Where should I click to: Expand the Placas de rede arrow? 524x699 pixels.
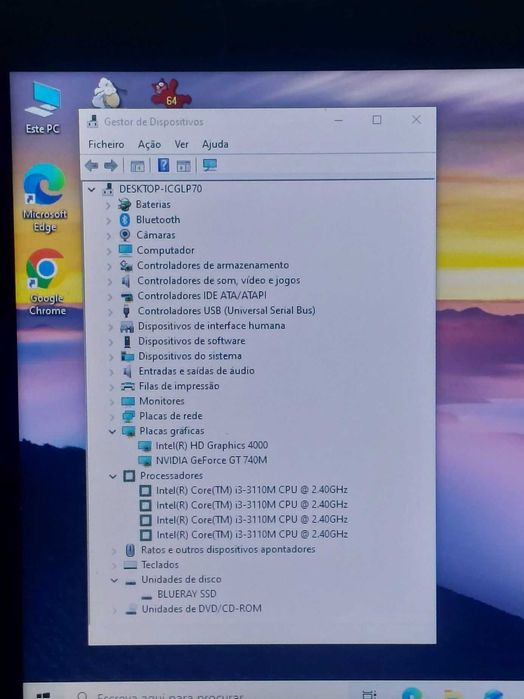coord(112,417)
